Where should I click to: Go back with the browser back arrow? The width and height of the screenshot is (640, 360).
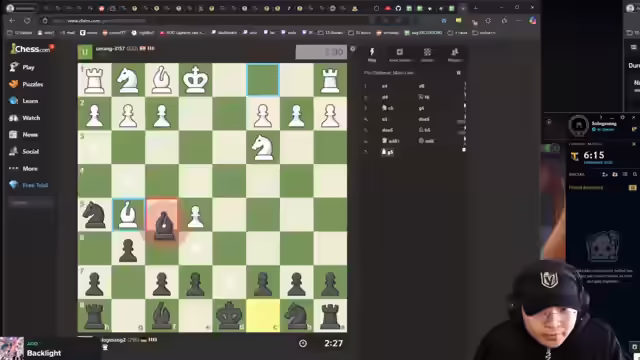point(12,20)
